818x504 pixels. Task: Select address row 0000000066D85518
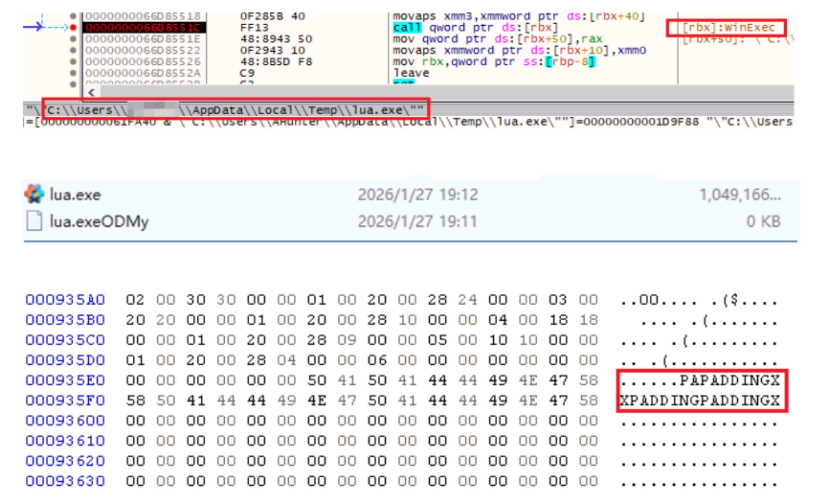(143, 16)
